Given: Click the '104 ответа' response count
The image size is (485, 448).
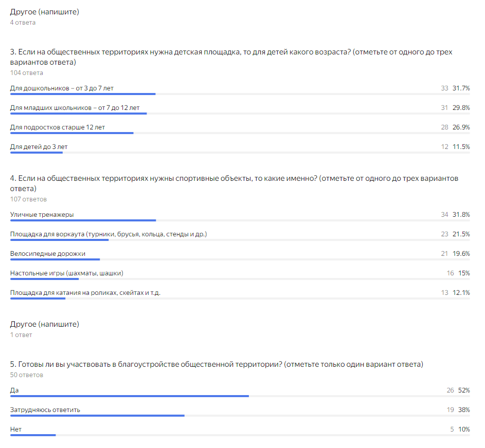Looking at the screenshot, I should [27, 73].
